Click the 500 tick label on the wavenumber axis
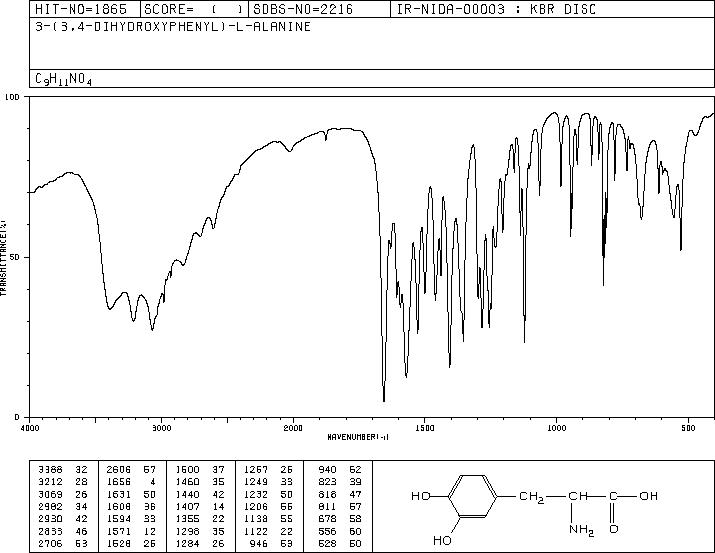The image size is (715, 553). click(688, 428)
